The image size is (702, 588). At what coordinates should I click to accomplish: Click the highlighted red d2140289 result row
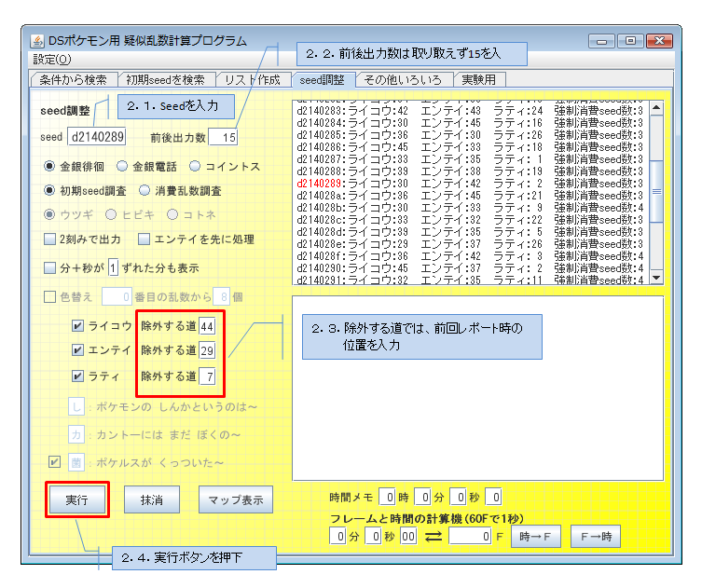click(x=470, y=184)
